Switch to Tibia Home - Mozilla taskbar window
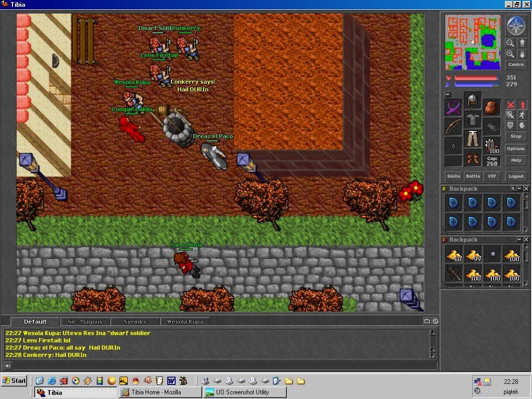The height and width of the screenshot is (399, 532). (x=160, y=392)
